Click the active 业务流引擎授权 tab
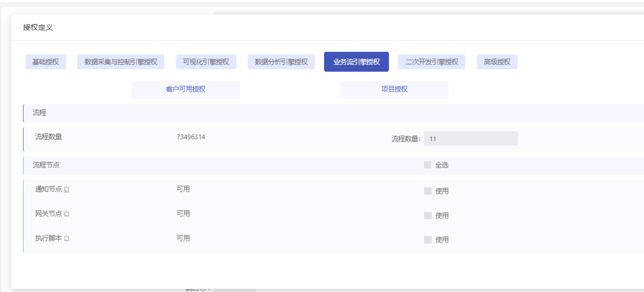Viewport: 644px width, 292px height. tap(356, 62)
